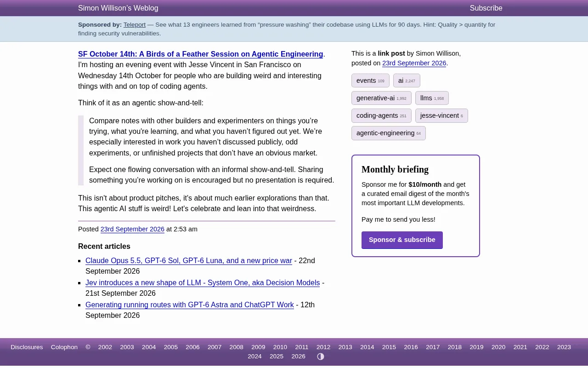Click the Recent articles heading
588x368 pixels.
tap(104, 247)
